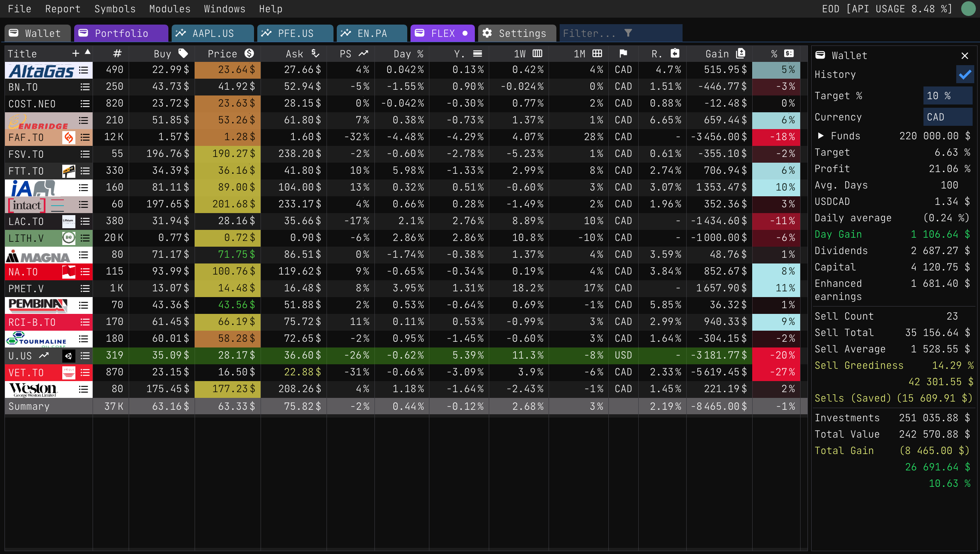Open the File menu
This screenshot has width=980, height=554.
tap(20, 9)
